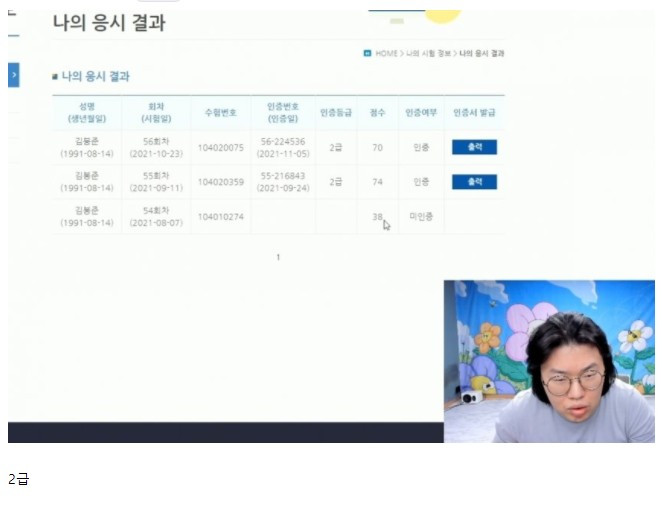Click the 인증여부 column header
The height and width of the screenshot is (512, 662).
421,113
